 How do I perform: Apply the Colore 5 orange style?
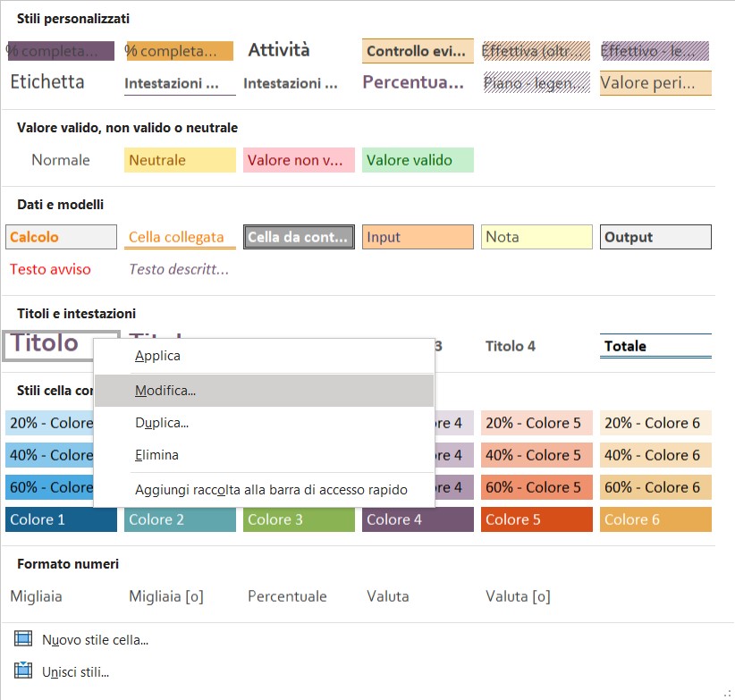536,519
